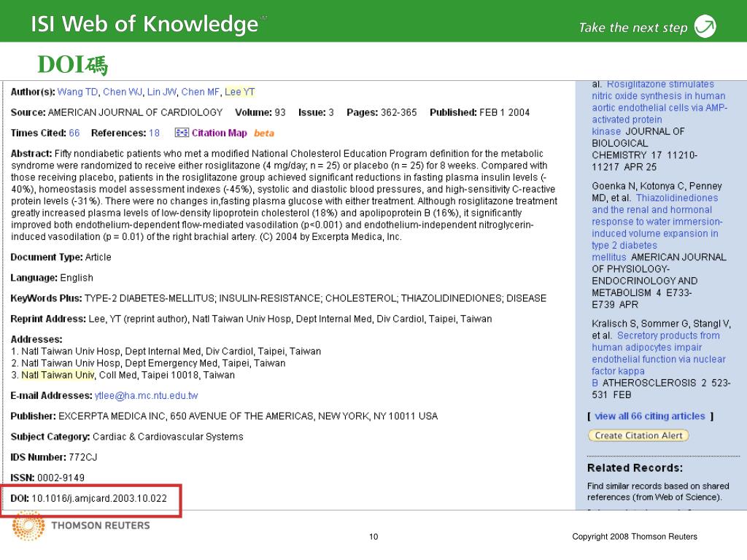Viewport: 747px width, 560px height.
Task: View all 66 citing articles
Action: pyautogui.click(x=650, y=416)
